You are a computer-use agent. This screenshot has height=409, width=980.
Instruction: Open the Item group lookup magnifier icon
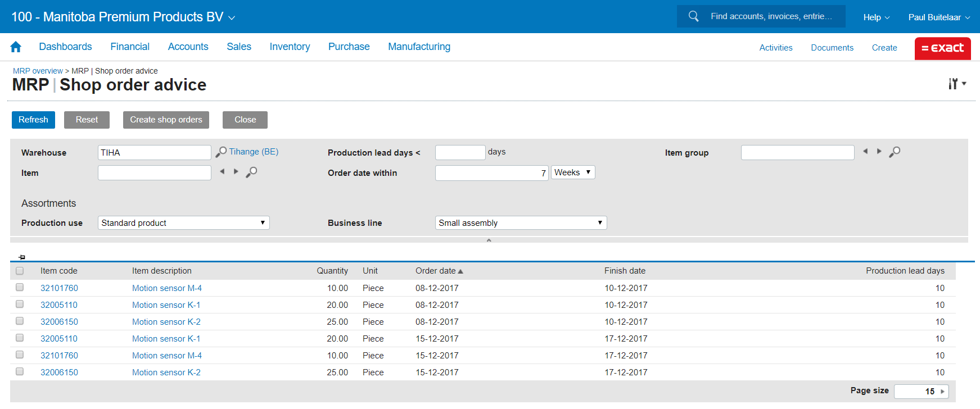point(895,152)
